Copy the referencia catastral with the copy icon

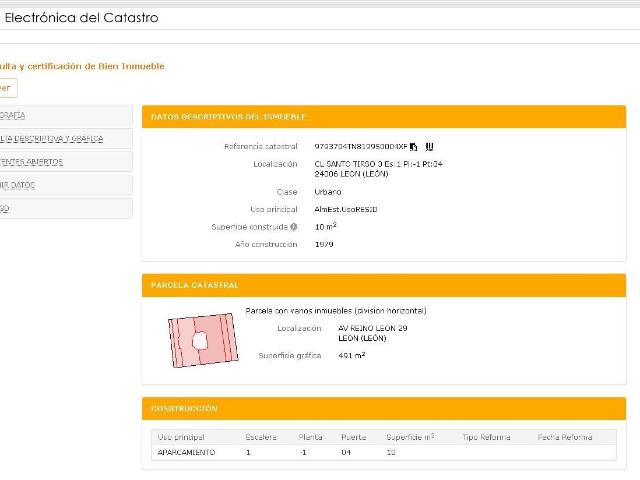tap(413, 147)
